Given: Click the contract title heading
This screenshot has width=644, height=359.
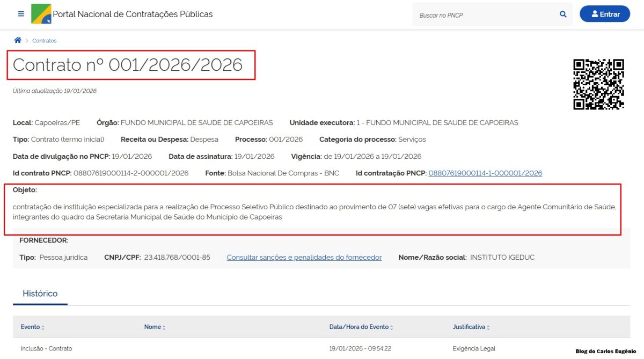Looking at the screenshot, I should click(x=128, y=65).
